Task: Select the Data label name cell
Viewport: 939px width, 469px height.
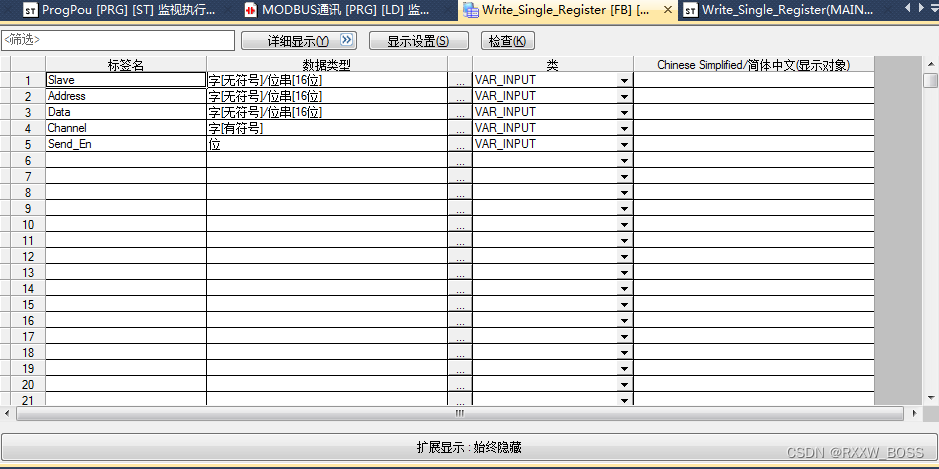Action: tap(126, 112)
